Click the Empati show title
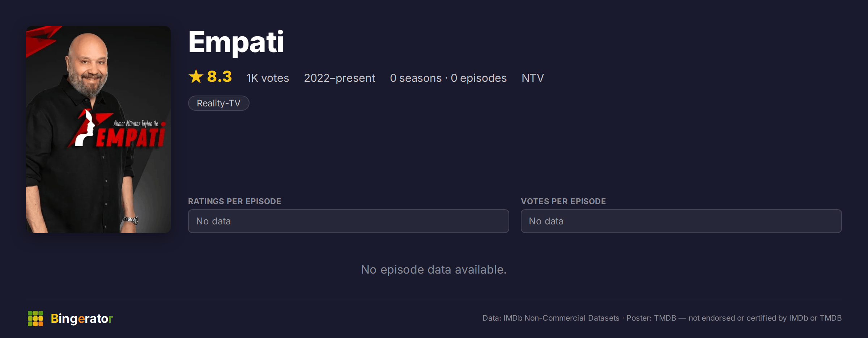The image size is (868, 338). pyautogui.click(x=236, y=42)
